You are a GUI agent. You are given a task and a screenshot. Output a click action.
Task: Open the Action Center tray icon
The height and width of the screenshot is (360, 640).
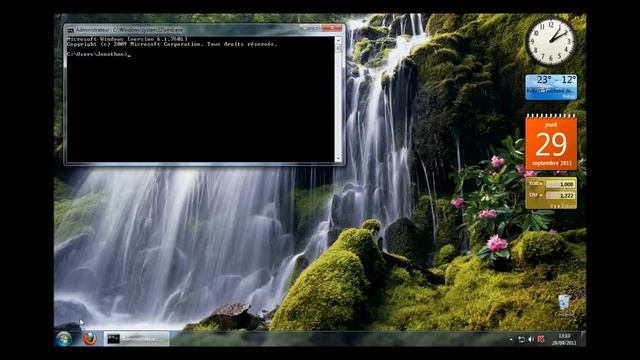click(x=521, y=339)
